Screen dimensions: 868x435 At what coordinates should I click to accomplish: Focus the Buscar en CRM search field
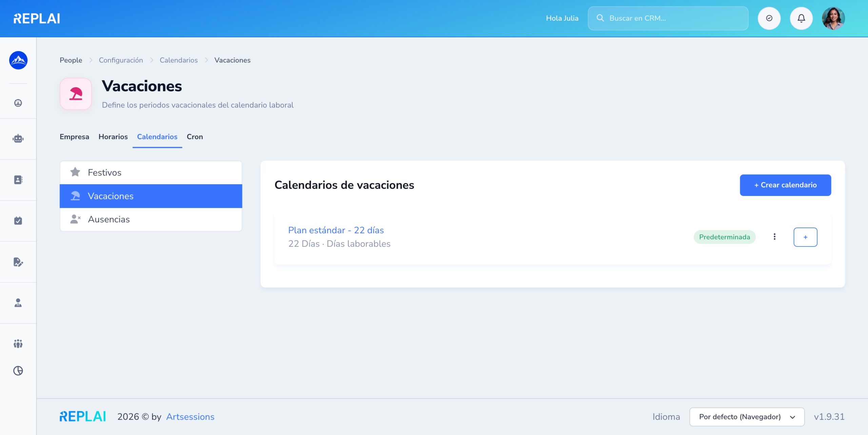point(668,18)
